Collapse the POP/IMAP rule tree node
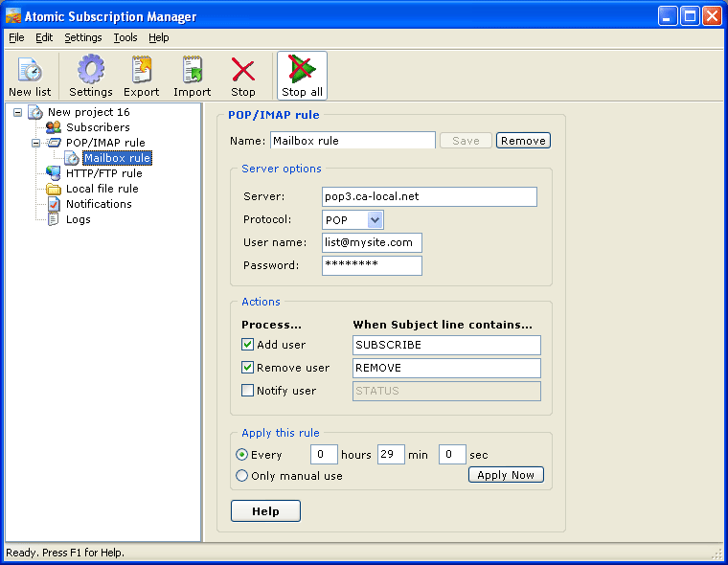The height and width of the screenshot is (565, 728). point(35,143)
